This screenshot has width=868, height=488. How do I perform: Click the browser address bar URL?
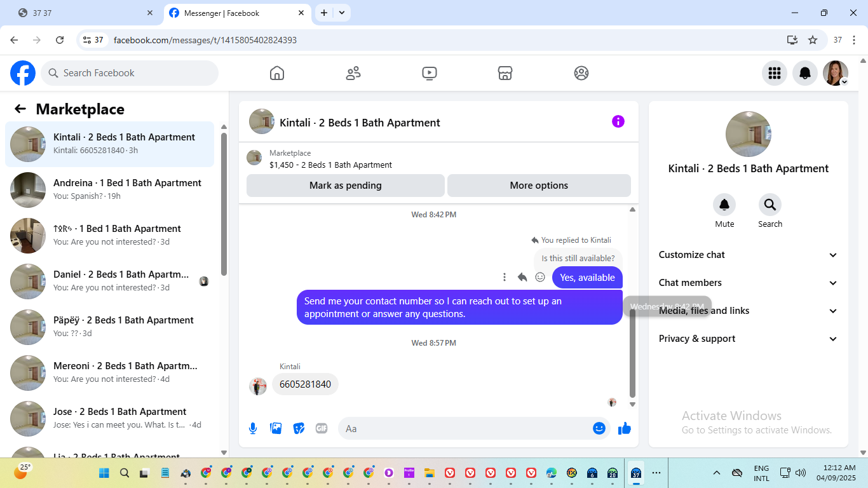click(x=205, y=40)
